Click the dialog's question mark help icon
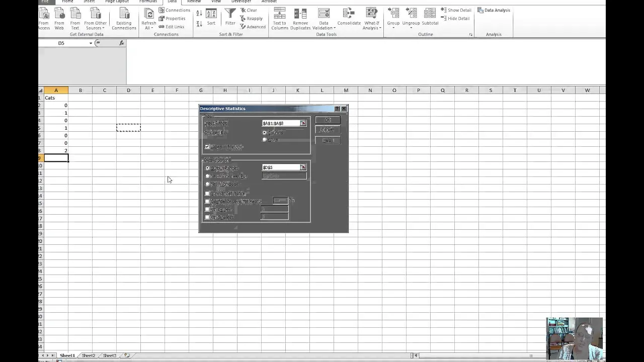The width and height of the screenshot is (644, 362). pos(337,109)
